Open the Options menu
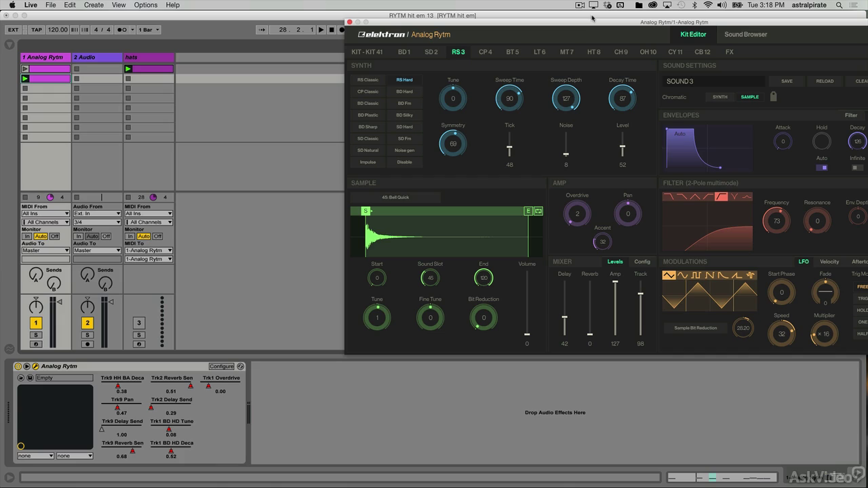 [145, 5]
